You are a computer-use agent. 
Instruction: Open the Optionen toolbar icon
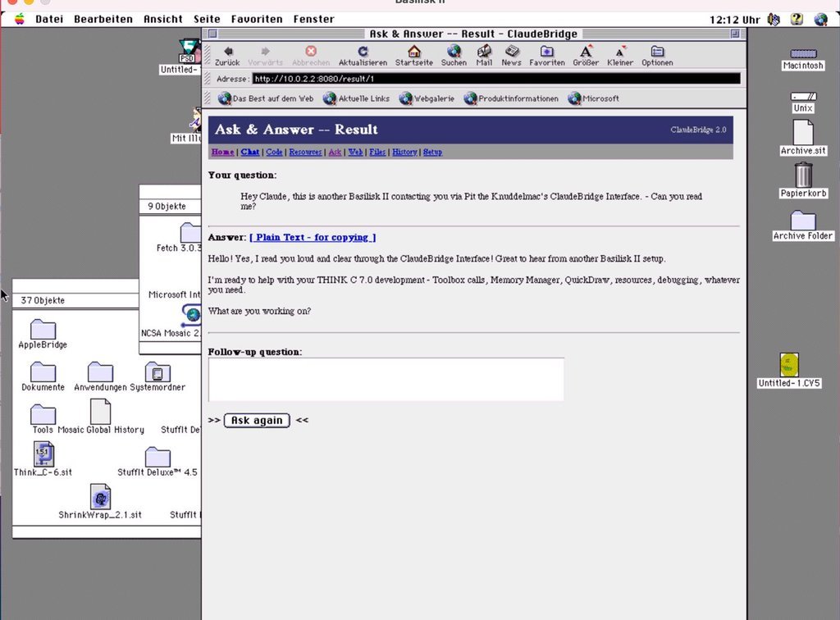point(657,52)
